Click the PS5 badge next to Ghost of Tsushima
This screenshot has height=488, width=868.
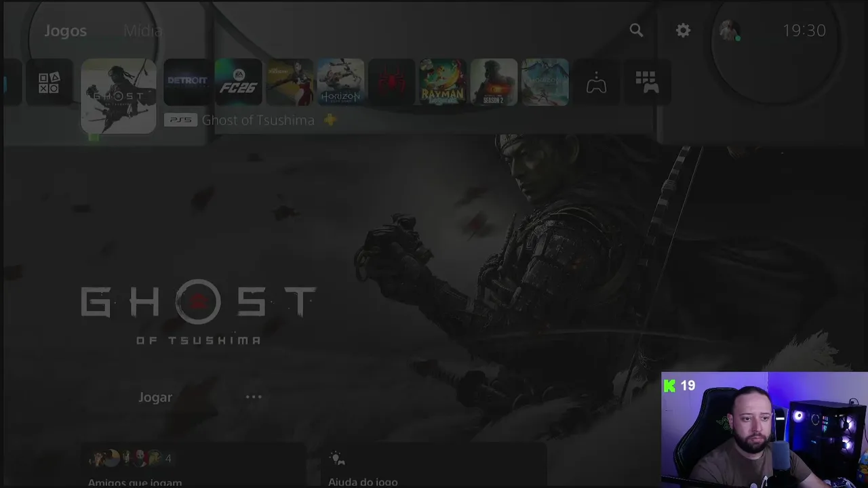[x=181, y=120]
